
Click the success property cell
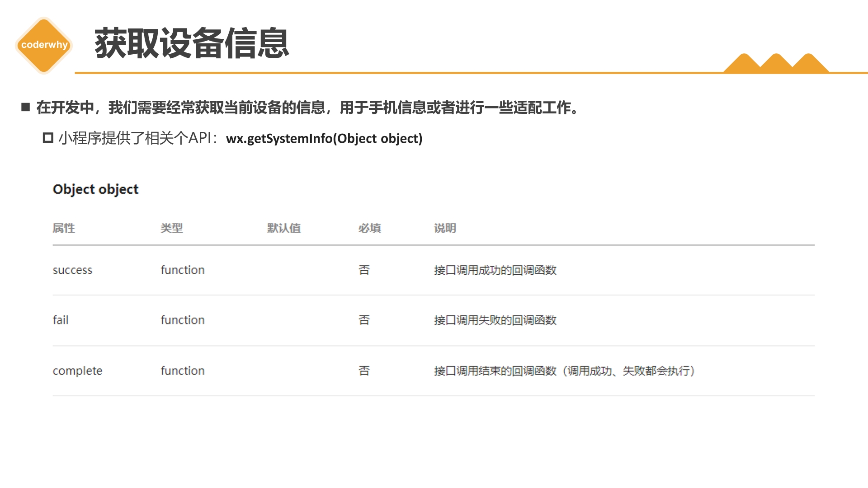tap(72, 270)
